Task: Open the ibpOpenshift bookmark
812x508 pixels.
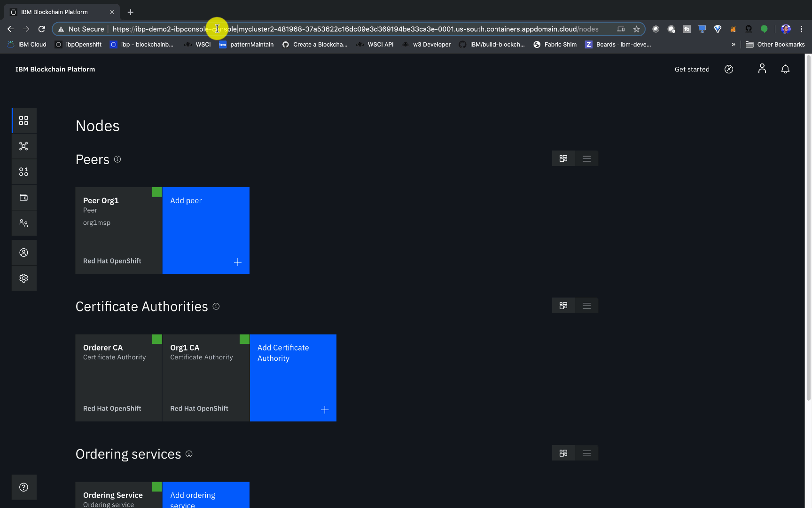Action: 78,45
